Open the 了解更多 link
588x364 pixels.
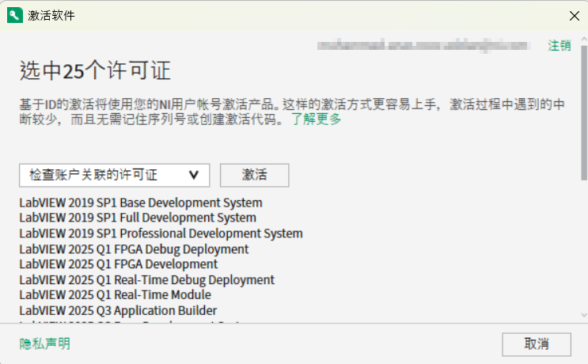[x=316, y=119]
